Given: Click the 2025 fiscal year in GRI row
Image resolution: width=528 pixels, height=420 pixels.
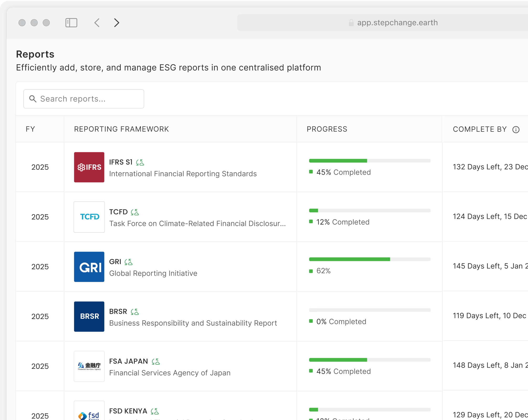Looking at the screenshot, I should pyautogui.click(x=40, y=267).
